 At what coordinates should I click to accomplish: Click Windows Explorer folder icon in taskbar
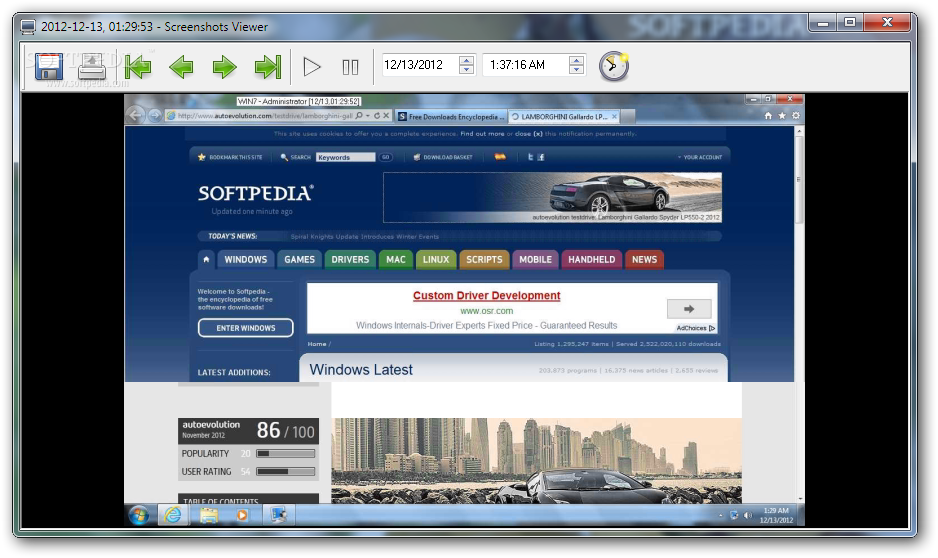tap(209, 515)
